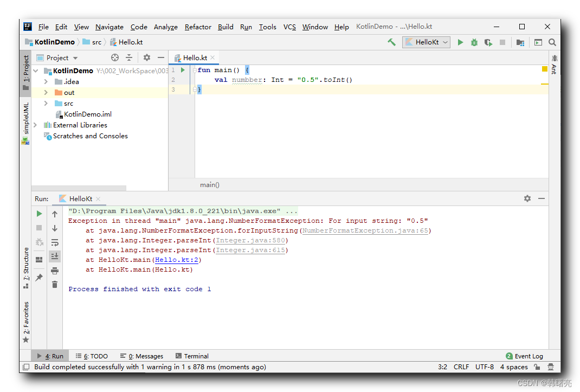The width and height of the screenshot is (580, 392).
Task: Clear the console with the trash icon
Action: click(x=55, y=284)
